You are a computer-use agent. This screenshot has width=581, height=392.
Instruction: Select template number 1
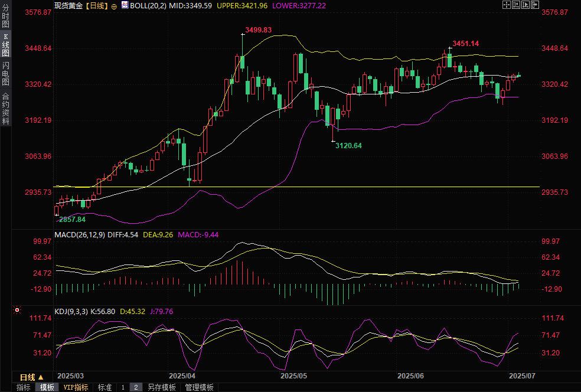[x=123, y=387]
